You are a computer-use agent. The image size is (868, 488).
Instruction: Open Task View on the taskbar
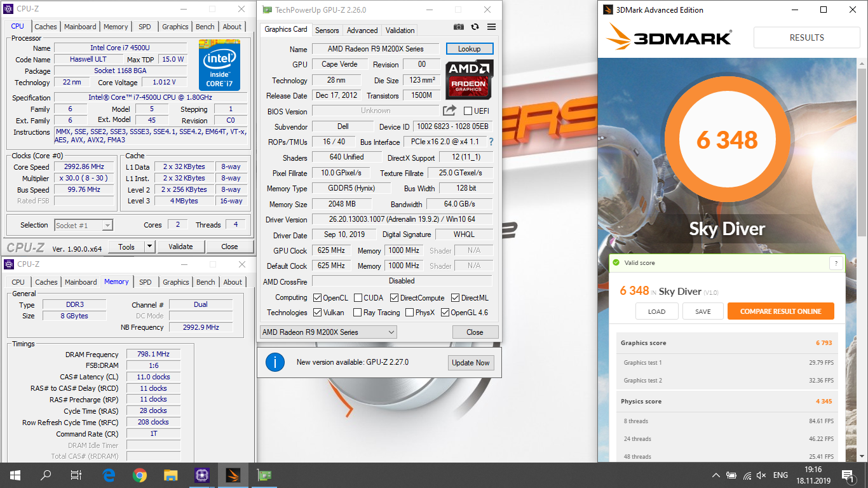tap(76, 475)
